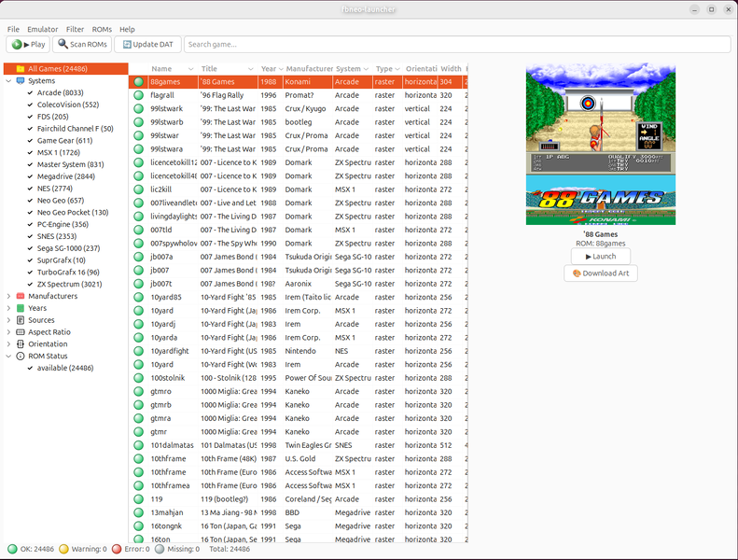The width and height of the screenshot is (738, 560).
Task: Toggle the Megadrive (2844) checkmark
Action: [x=30, y=176]
